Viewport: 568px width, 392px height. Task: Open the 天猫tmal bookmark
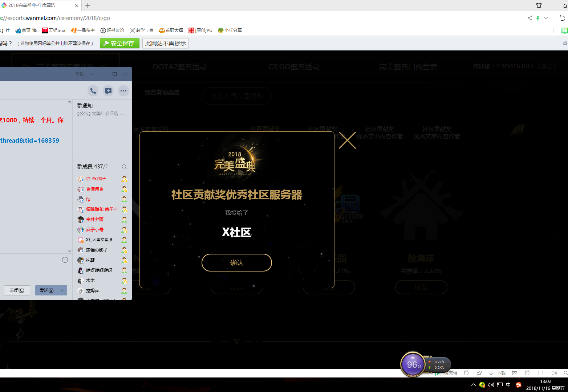[x=54, y=30]
